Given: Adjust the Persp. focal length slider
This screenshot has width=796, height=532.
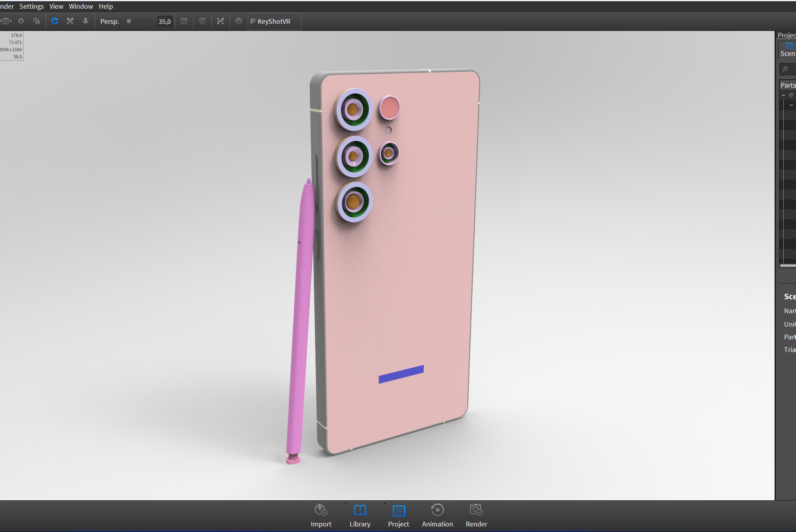Looking at the screenshot, I should 129,21.
